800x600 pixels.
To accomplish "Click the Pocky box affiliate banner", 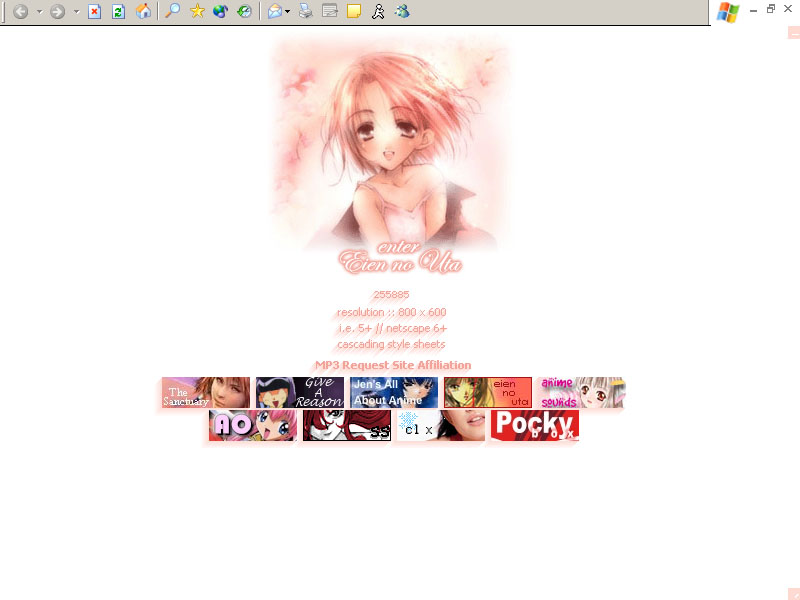I will [x=535, y=425].
